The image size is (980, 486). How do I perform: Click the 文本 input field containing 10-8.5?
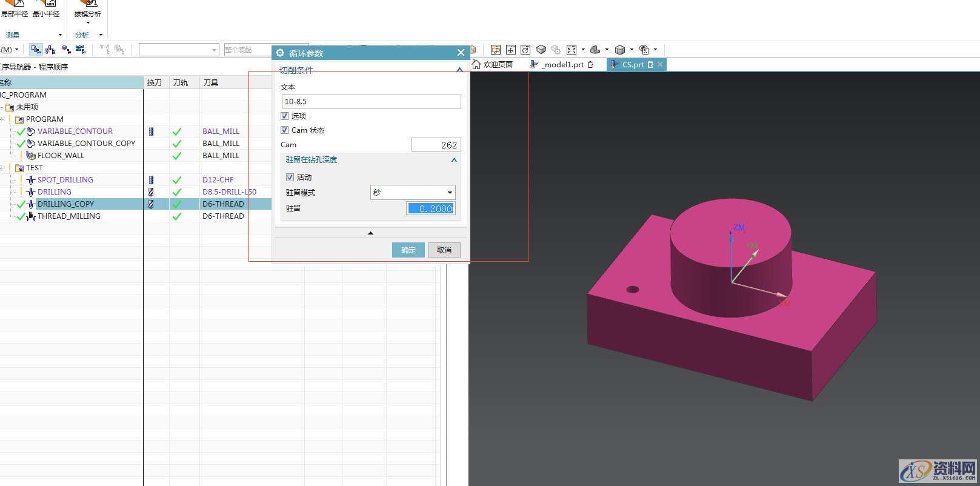(371, 102)
